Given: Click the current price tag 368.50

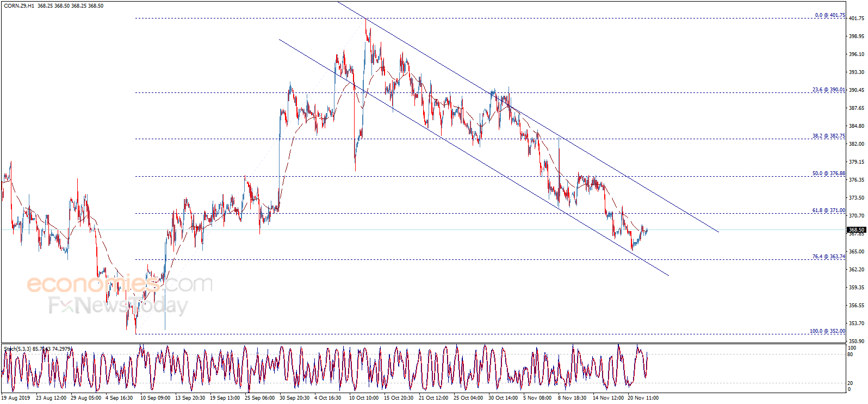Looking at the screenshot, I should click(857, 230).
